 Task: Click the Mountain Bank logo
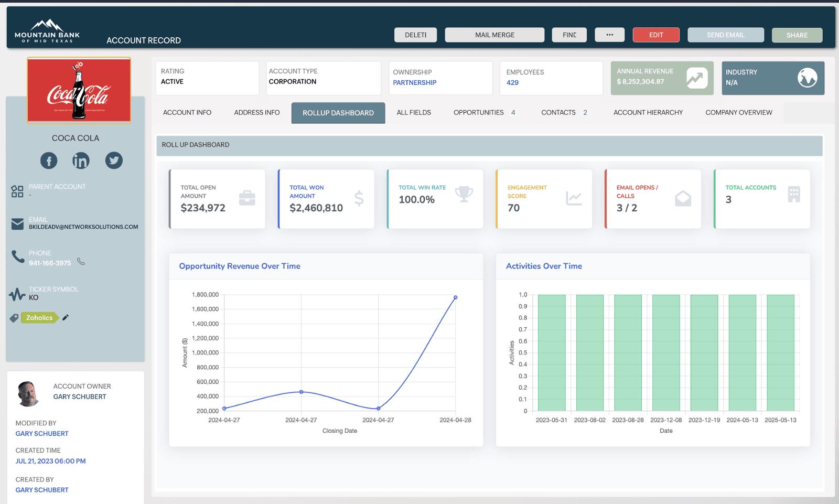[47, 30]
